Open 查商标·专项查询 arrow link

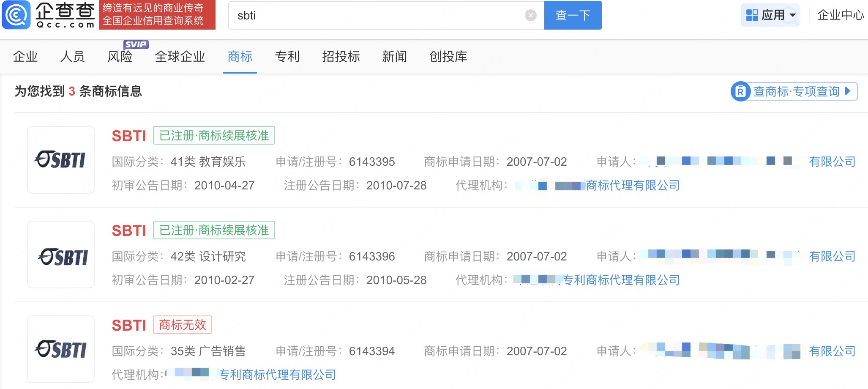click(847, 91)
